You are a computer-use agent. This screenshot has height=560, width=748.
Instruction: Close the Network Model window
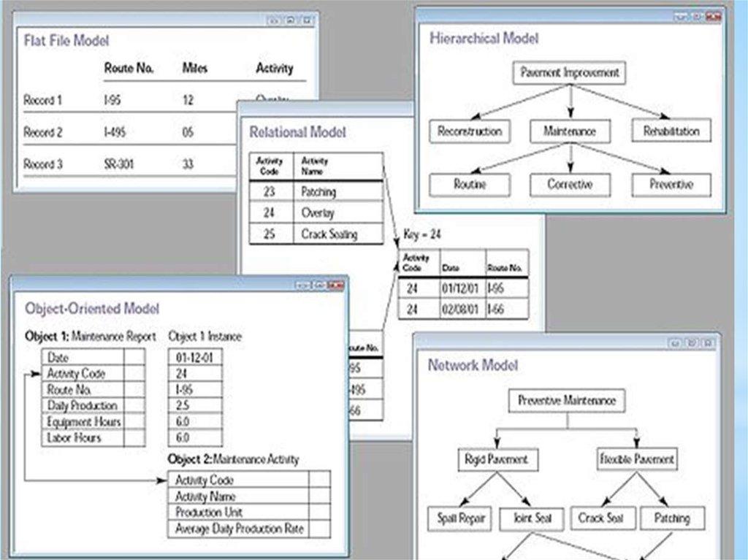(707, 342)
